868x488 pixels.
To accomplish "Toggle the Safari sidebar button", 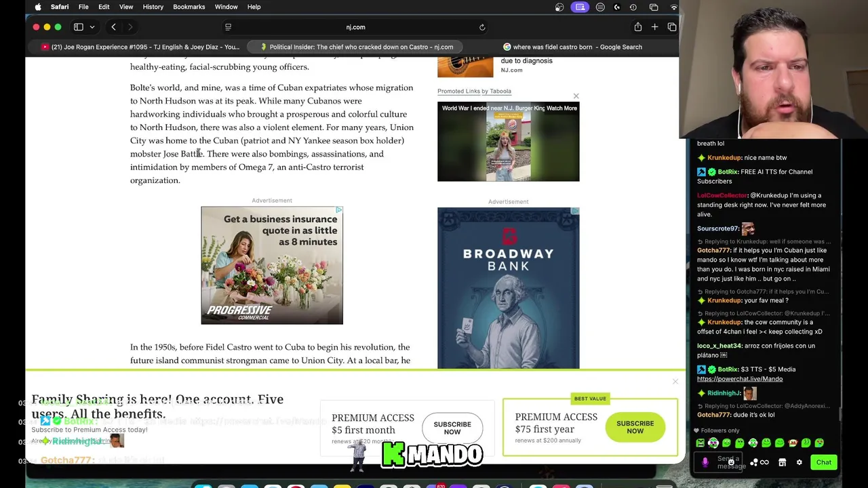I will pos(79,27).
